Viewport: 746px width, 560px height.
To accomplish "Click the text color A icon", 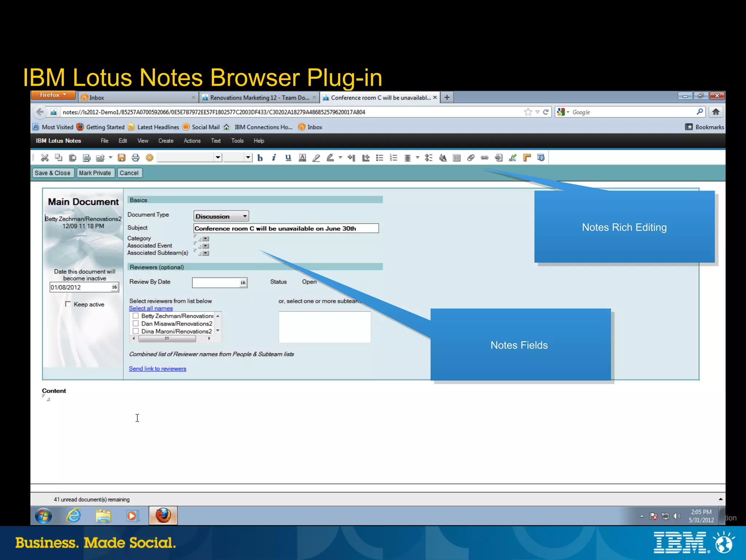I will pos(302,158).
